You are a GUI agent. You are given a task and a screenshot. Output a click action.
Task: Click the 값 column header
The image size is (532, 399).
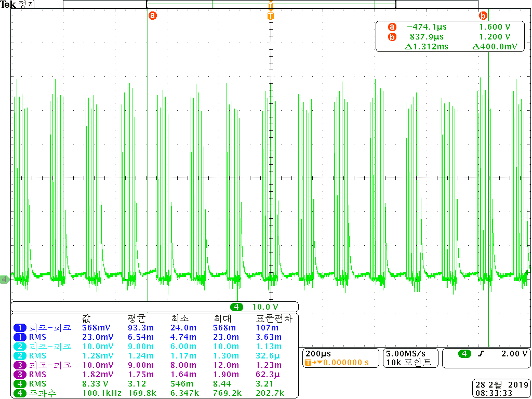click(x=87, y=318)
